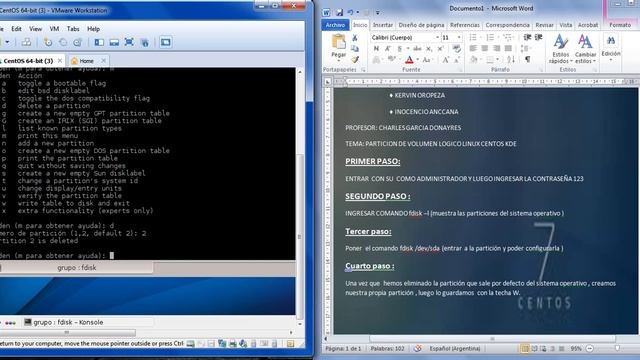Switch to the Correspondencia tab
Image resolution: width=640 pixels, height=360 pixels.
point(507,25)
